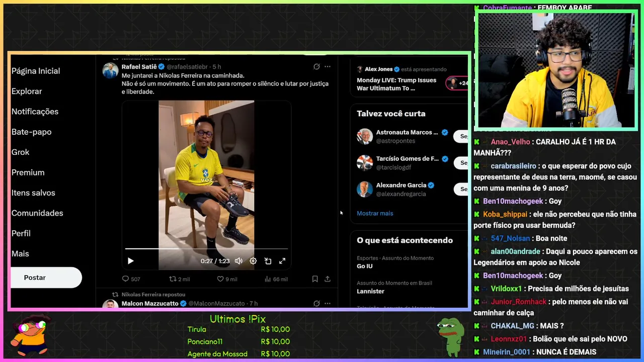
Task: Click Rafael Satiê's verified badge
Action: [162, 66]
